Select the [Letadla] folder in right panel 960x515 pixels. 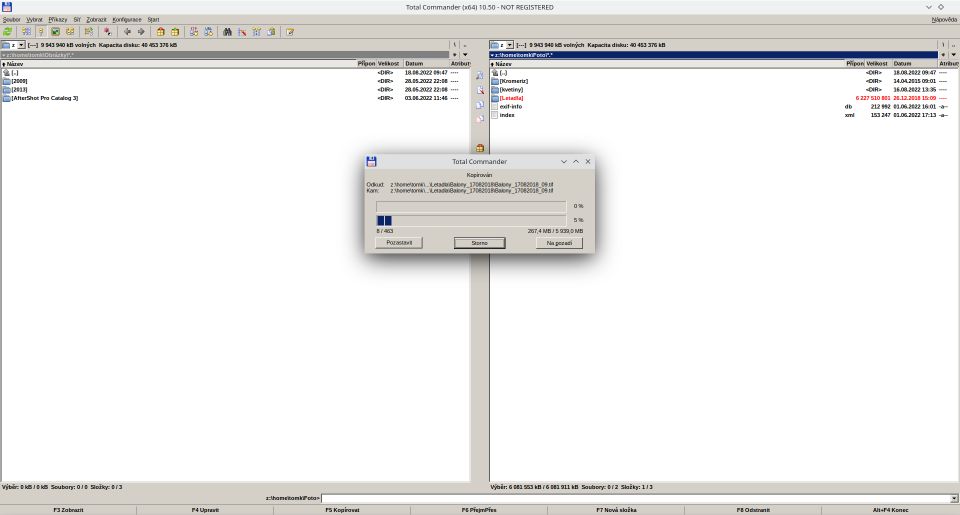click(511, 98)
